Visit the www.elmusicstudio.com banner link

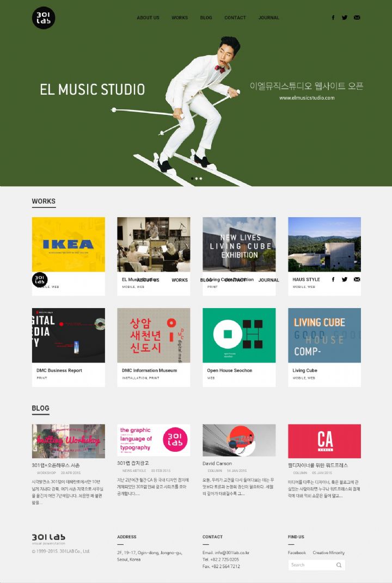point(307,98)
